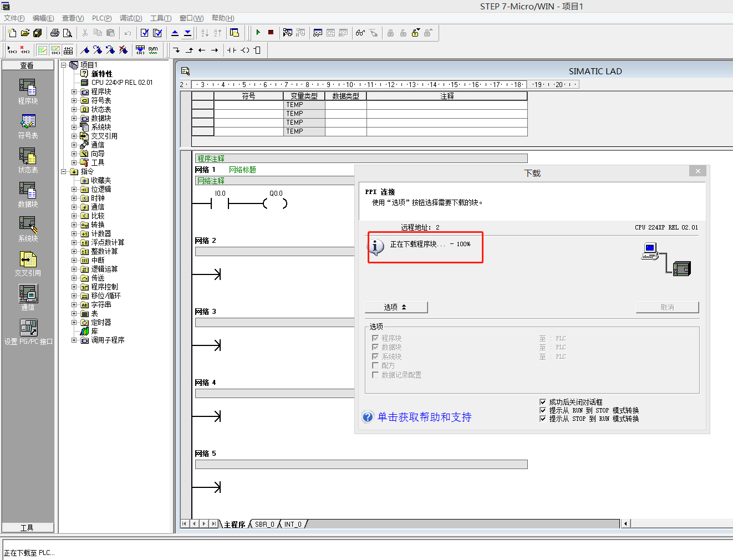
Task: Insert a line right with the right-arrow icon
Action: coord(215,50)
